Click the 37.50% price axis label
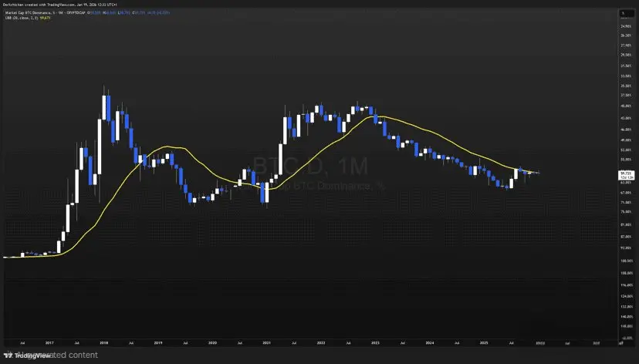639x364 pixels. (626, 96)
